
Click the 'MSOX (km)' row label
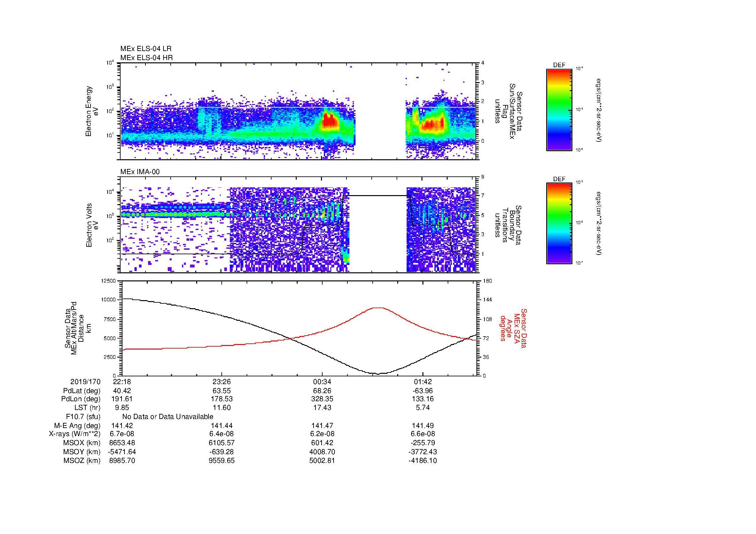point(82,443)
